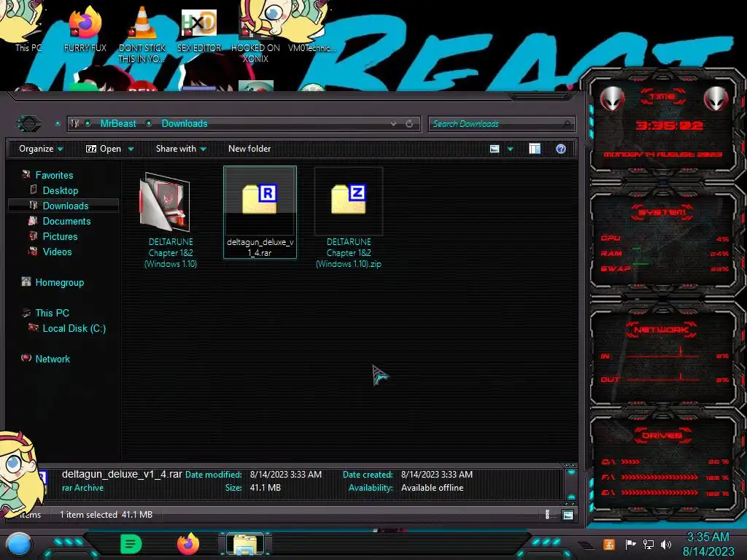The width and height of the screenshot is (747, 560).
Task: Click the volume speaker tray icon
Action: 666,544
